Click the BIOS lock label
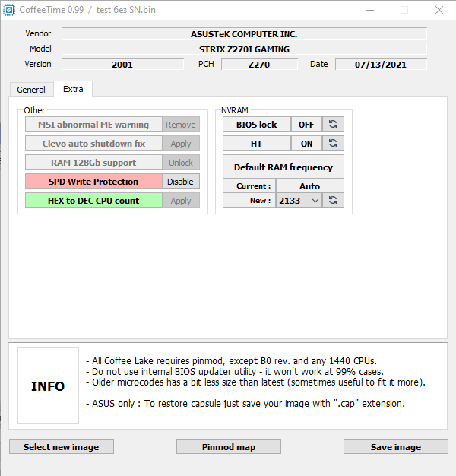The image size is (456, 476). click(x=257, y=124)
